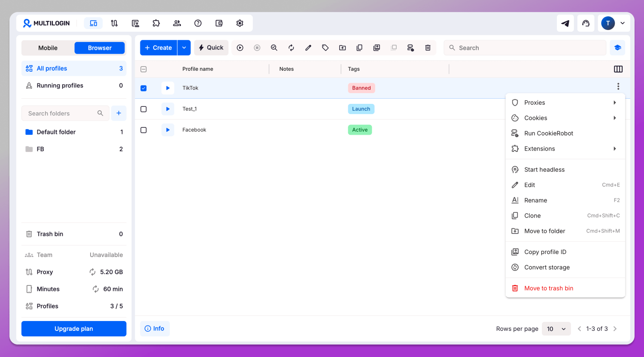Screen dimensions: 644x357
Task: Click the Info button
Action: [x=155, y=328]
